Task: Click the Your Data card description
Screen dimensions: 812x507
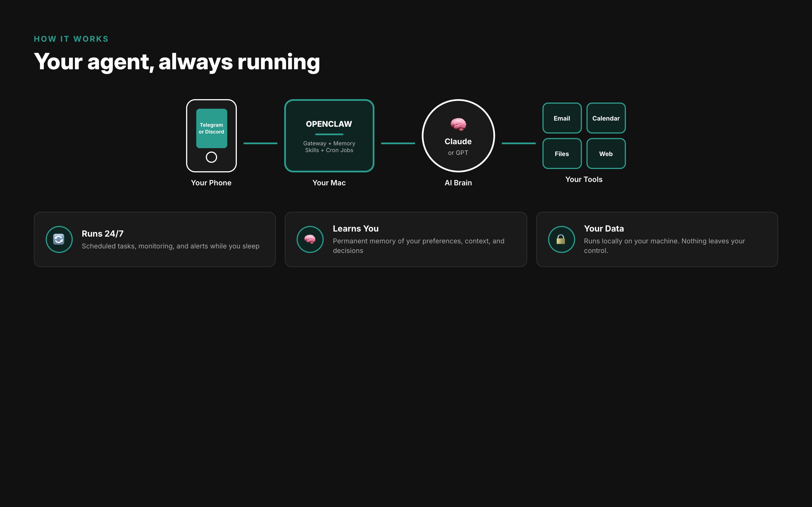Action: pyautogui.click(x=664, y=246)
